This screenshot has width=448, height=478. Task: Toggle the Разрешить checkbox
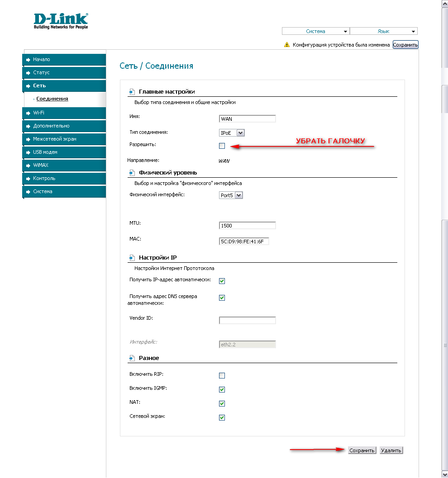(x=222, y=146)
